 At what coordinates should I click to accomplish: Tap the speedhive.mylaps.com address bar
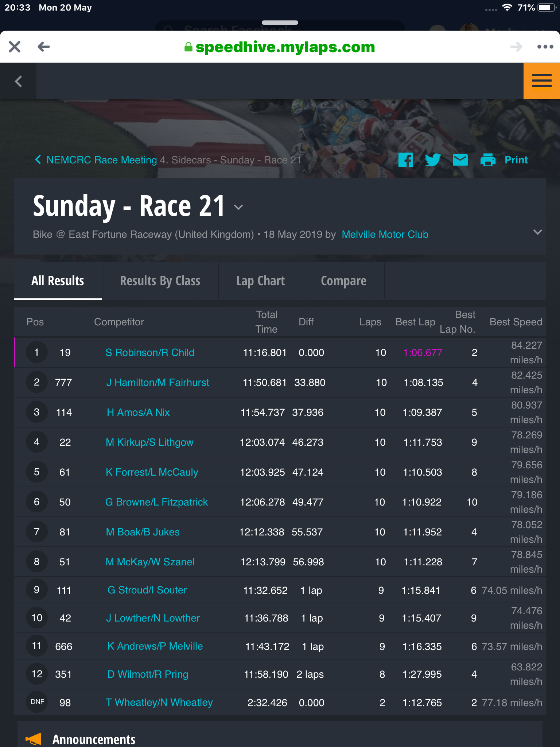click(280, 47)
